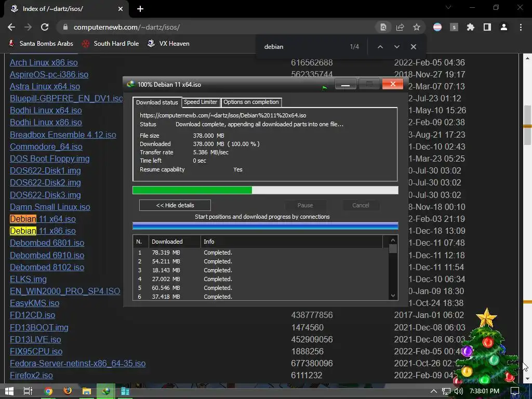Click the green download progress bar
This screenshot has height=399, width=532.
265,190
